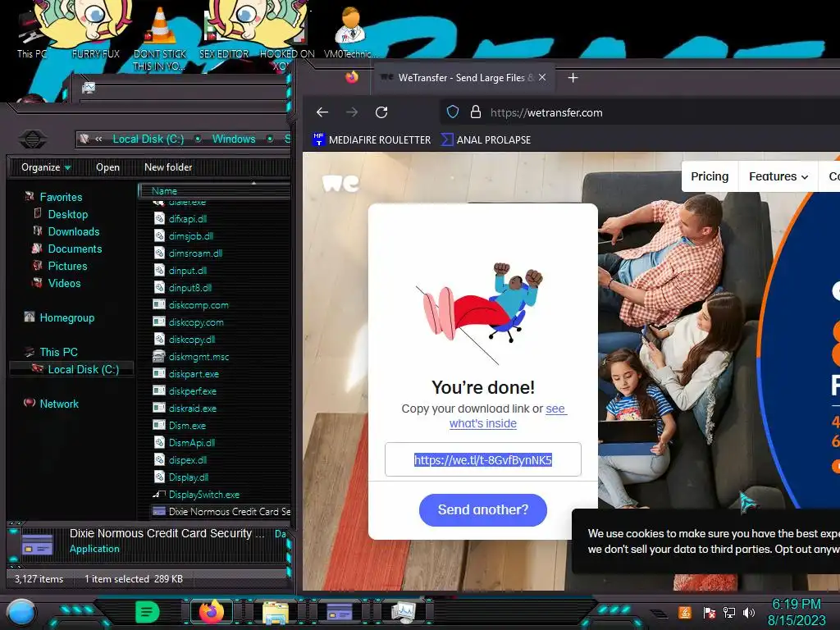Viewport: 840px width, 630px height.
Task: Click the download link field
Action: 482,459
